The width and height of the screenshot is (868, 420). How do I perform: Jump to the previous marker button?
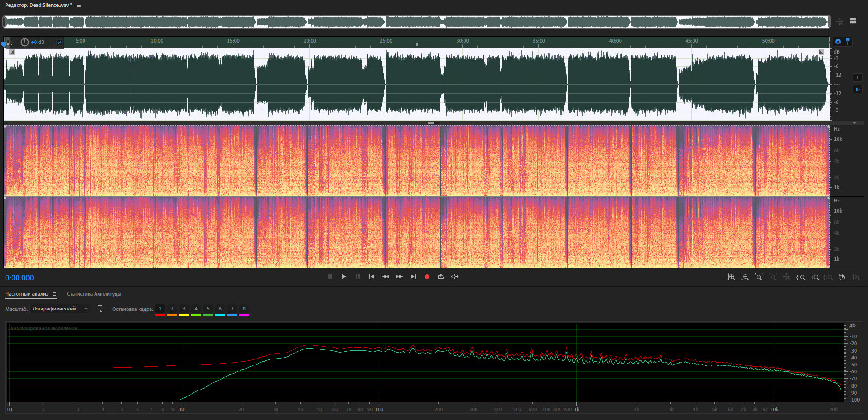pyautogui.click(x=371, y=277)
